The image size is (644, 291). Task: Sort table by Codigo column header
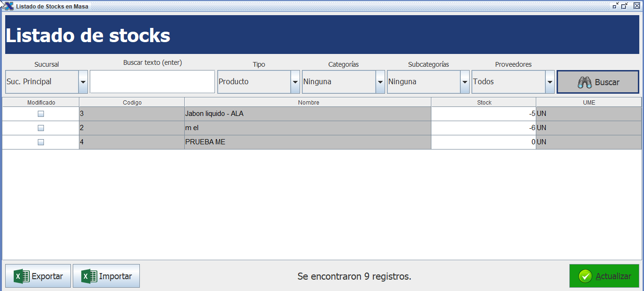pos(132,102)
